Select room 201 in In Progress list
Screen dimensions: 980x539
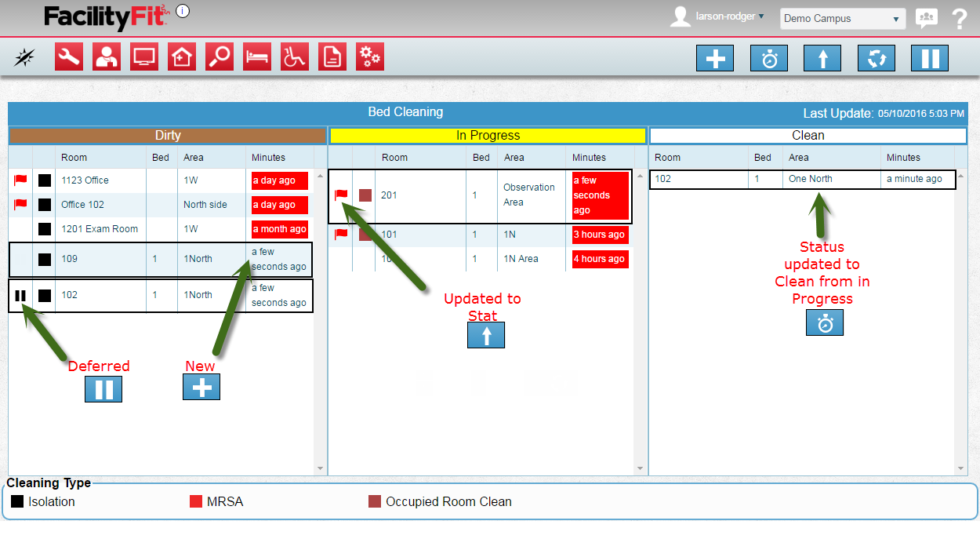(389, 195)
